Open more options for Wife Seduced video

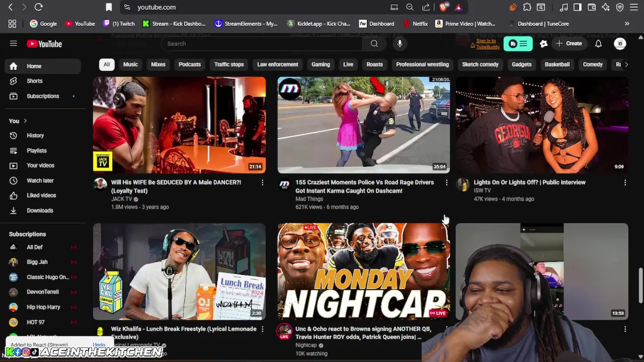(262, 183)
